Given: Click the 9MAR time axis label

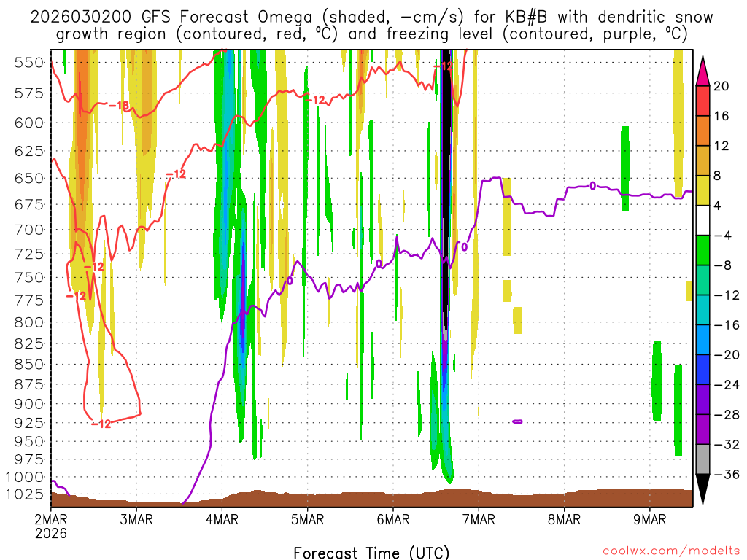Looking at the screenshot, I should click(649, 519).
